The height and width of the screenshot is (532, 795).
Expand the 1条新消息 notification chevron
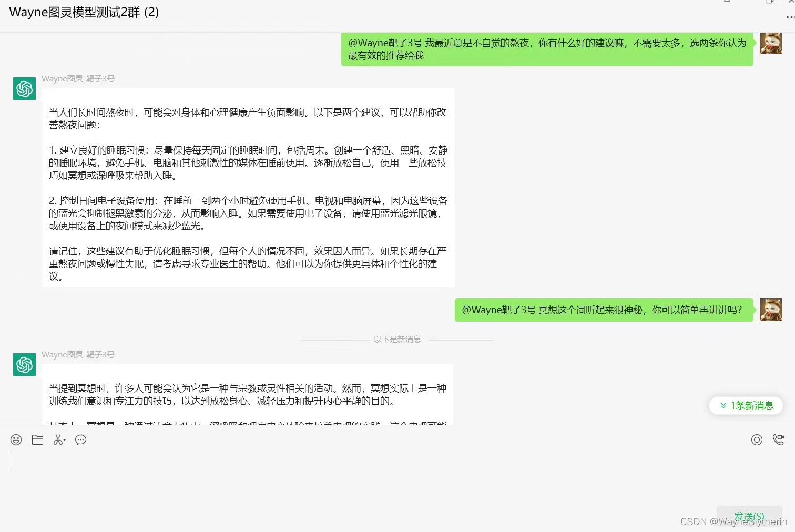click(x=722, y=405)
